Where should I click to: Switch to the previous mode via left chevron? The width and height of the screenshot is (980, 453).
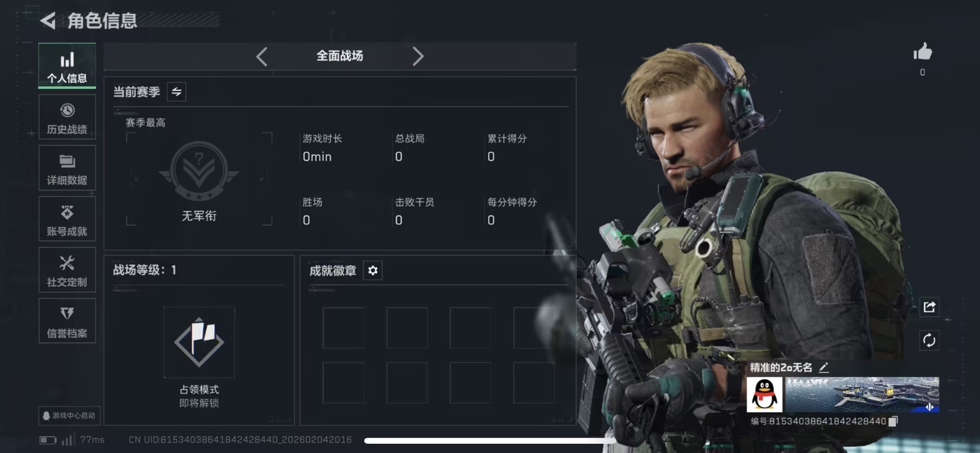coord(261,56)
